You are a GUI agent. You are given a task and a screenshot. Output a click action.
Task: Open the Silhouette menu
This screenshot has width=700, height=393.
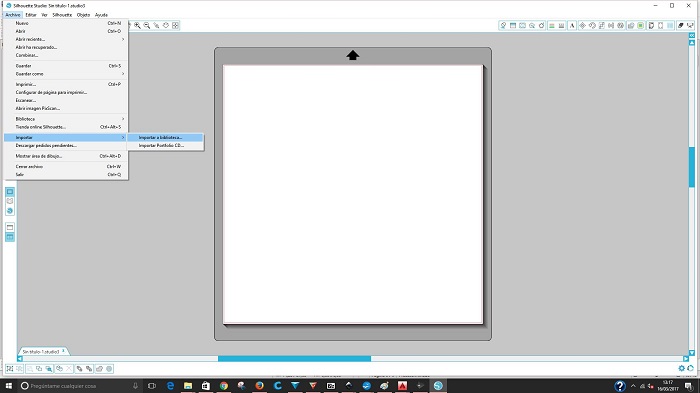pos(62,15)
